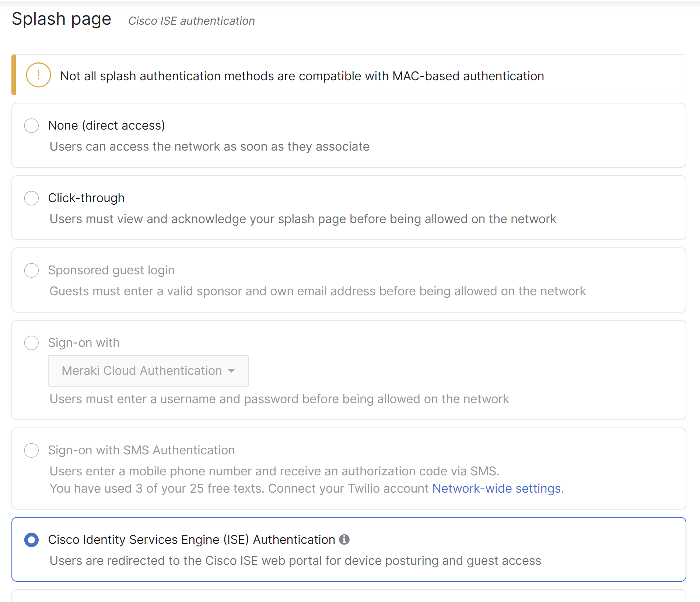The width and height of the screenshot is (700, 602).
Task: Select Sign-on with SMS Authentication
Action: point(31,450)
